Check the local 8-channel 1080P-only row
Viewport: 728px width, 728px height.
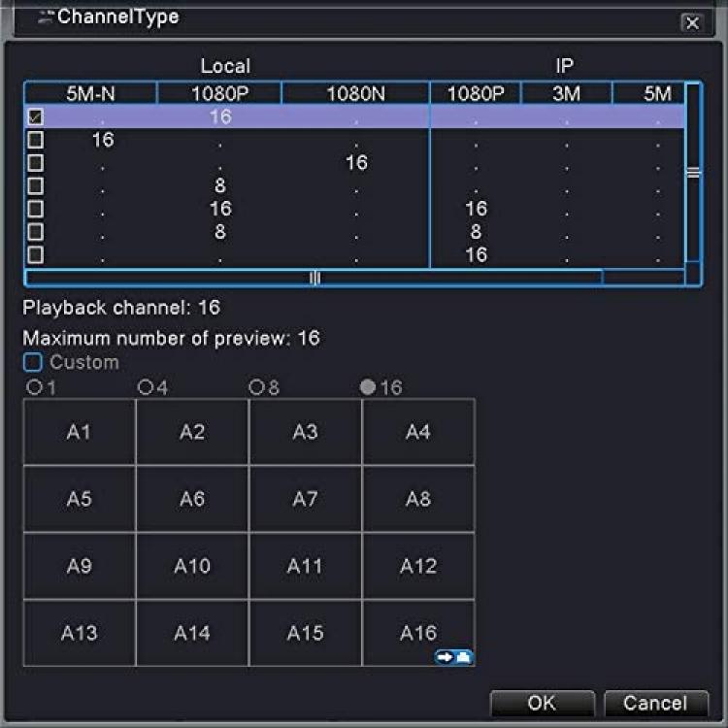pyautogui.click(x=35, y=185)
